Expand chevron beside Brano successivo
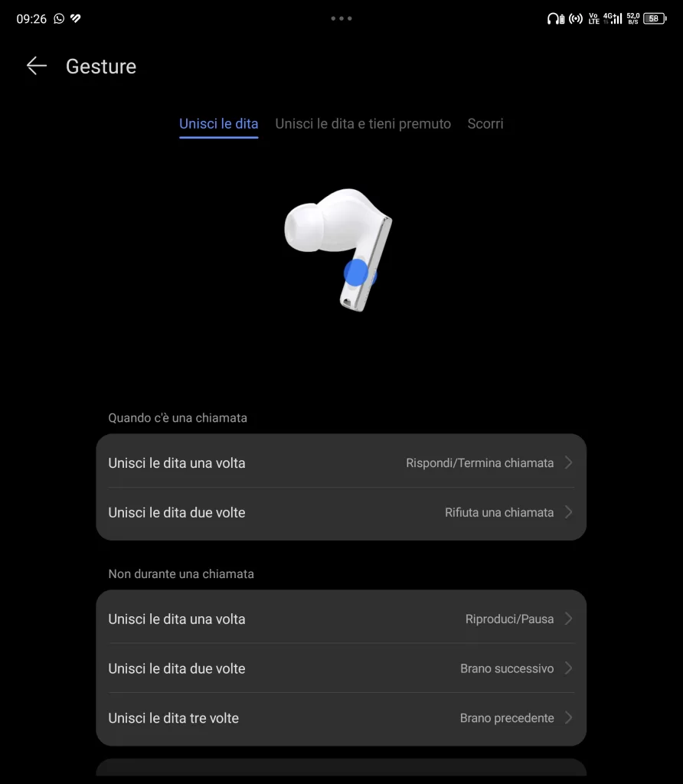Viewport: 683px width, 784px height. [568, 668]
